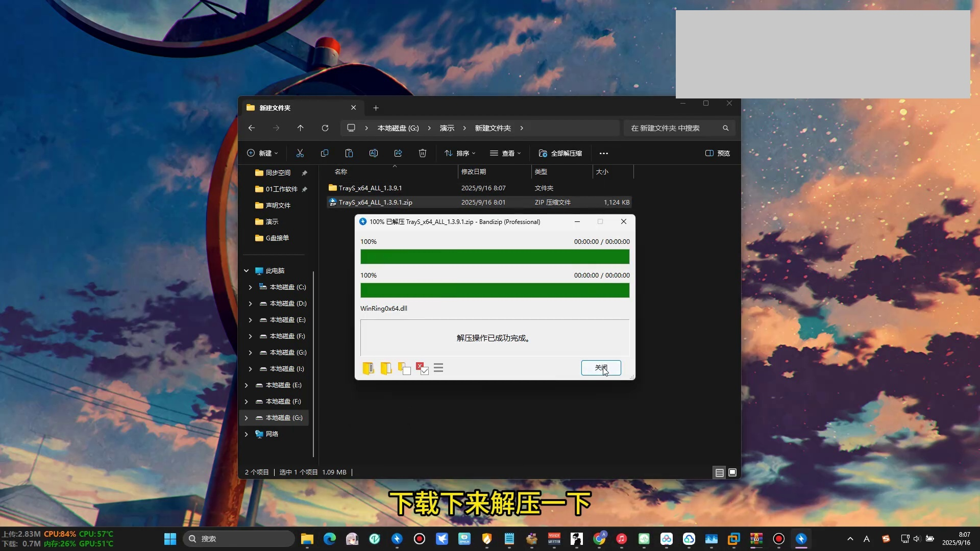The image size is (980, 551).
Task: Click 演示 in the breadcrumb path
Action: (447, 128)
